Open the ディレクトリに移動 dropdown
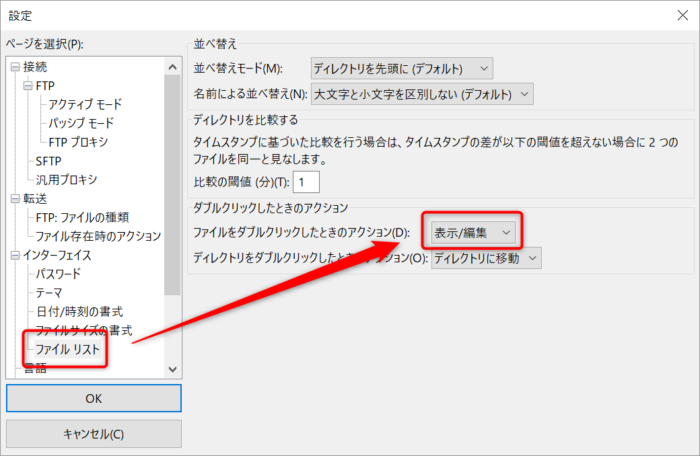This screenshot has height=456, width=700. pos(485,258)
